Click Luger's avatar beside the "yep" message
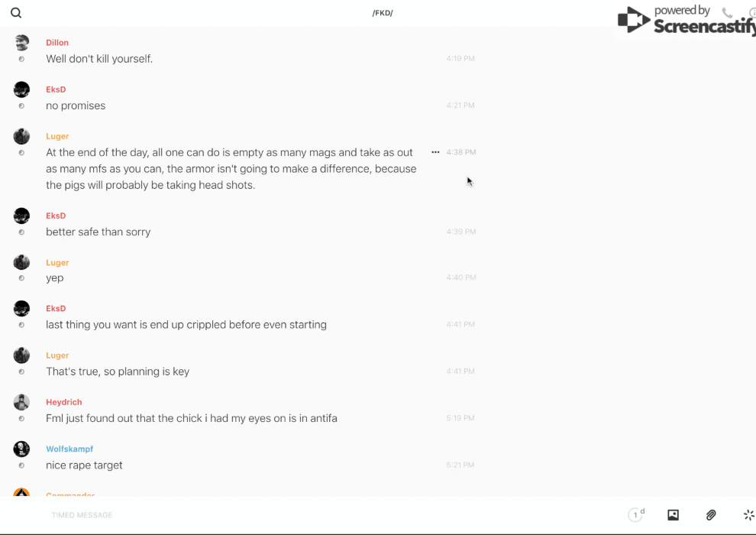756x535 pixels. (21, 262)
